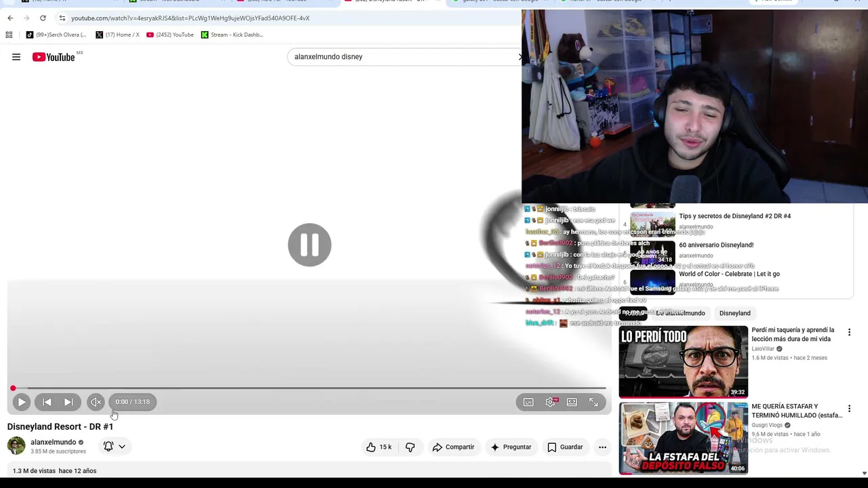The image size is (868, 488).
Task: Open options menu for Perdí mi taquería video
Action: coord(849,333)
